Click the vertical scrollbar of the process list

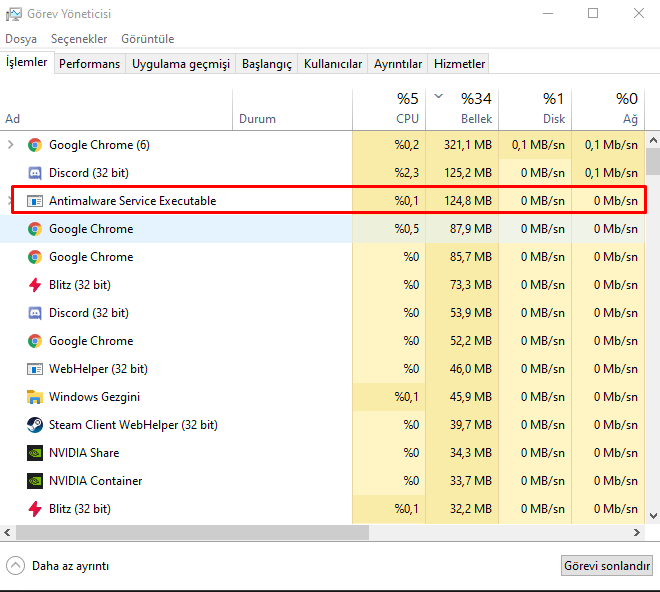pos(653,300)
